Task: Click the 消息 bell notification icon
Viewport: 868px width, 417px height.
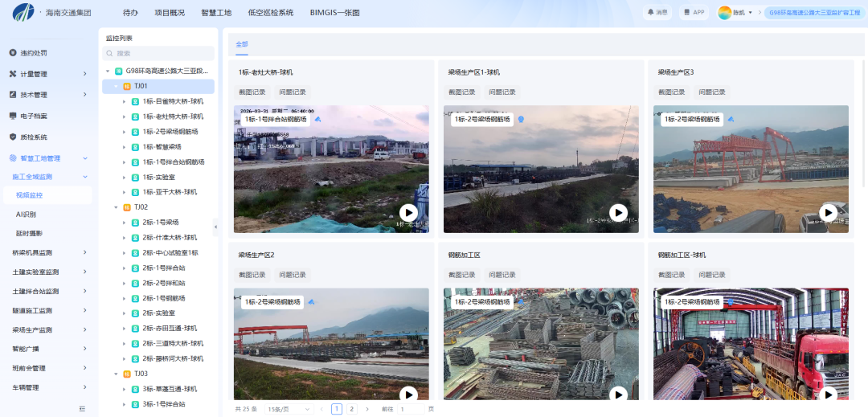Action: 650,13
